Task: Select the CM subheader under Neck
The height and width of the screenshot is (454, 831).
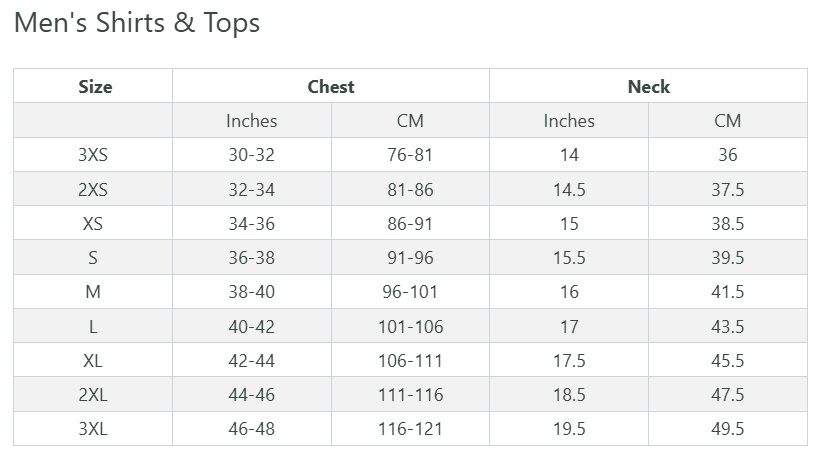Action: point(727,121)
